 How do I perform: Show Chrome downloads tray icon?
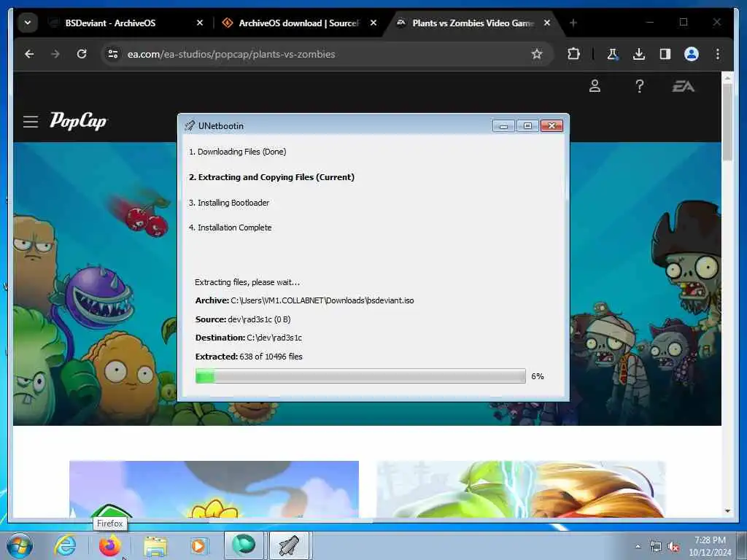click(639, 54)
